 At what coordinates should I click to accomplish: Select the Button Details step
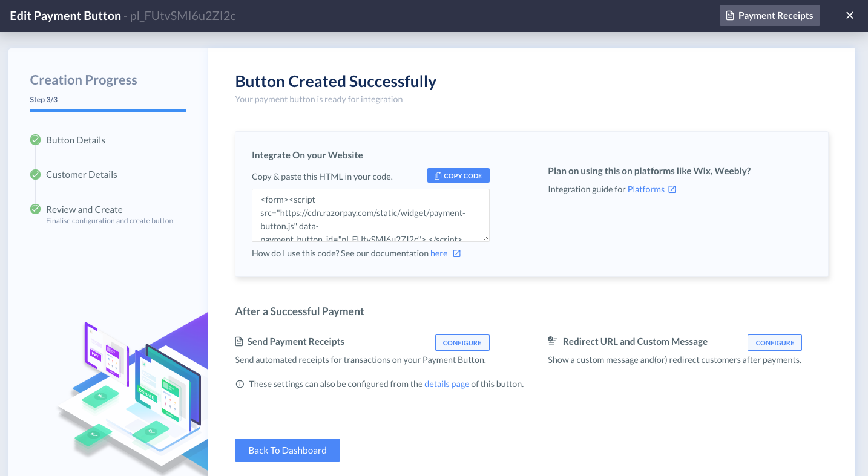[x=76, y=140]
